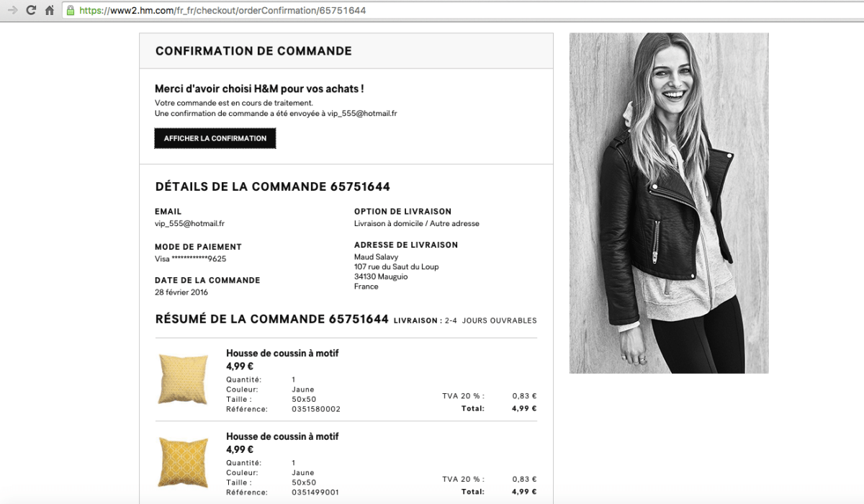Reload the page with the refresh icon
Screen dimensions: 864x504
pyautogui.click(x=31, y=10)
